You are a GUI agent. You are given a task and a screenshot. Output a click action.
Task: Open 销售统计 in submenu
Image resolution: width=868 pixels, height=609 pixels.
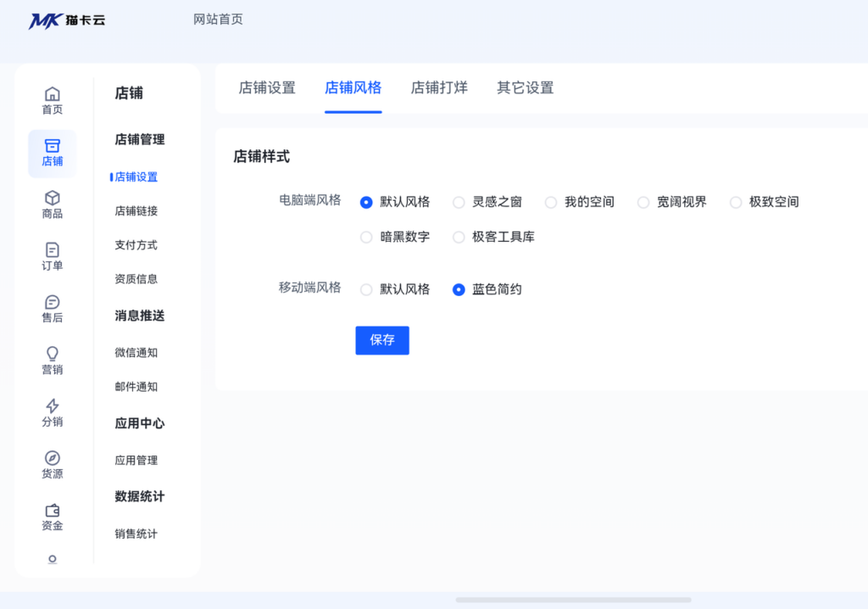(136, 534)
